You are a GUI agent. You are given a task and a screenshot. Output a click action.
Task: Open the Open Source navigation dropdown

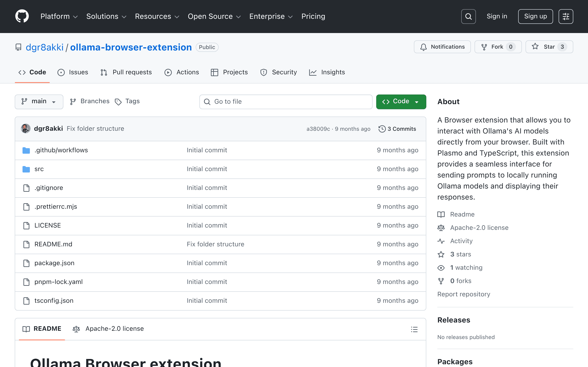(x=214, y=16)
